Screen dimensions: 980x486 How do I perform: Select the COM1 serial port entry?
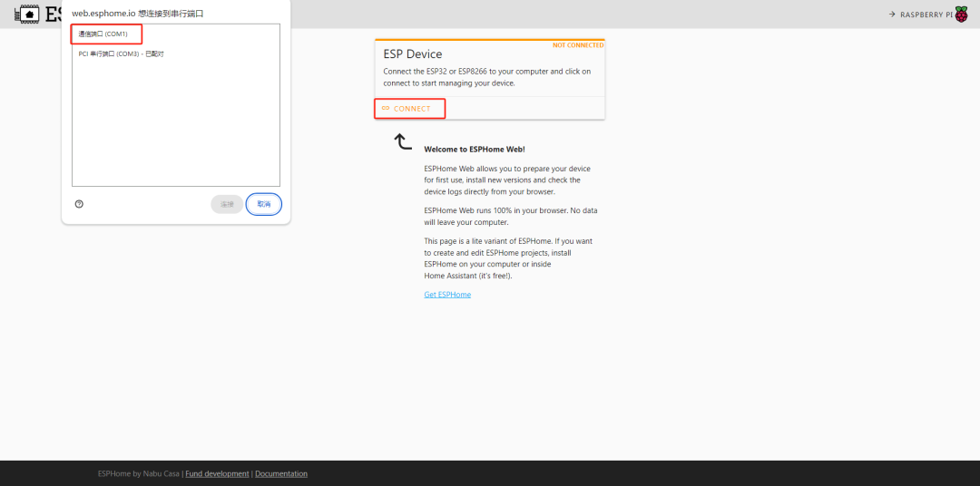(176, 34)
